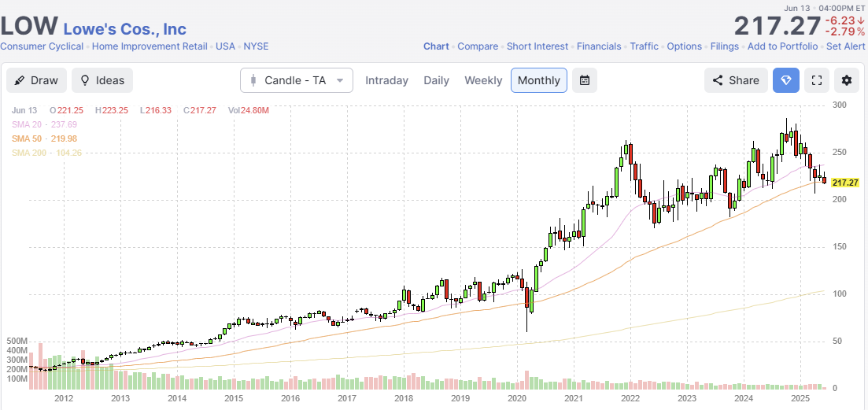This screenshot has height=410, width=868.
Task: Switch to Intraday timeframe
Action: point(387,80)
